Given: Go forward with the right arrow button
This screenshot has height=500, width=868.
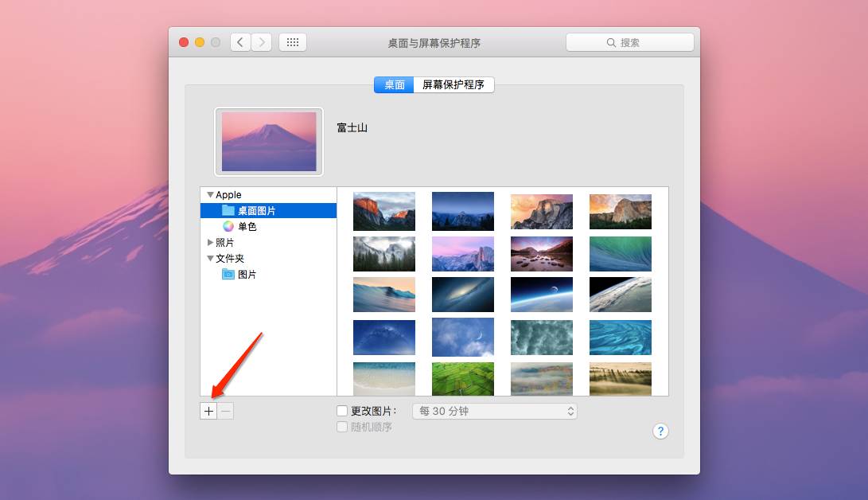Looking at the screenshot, I should point(262,42).
